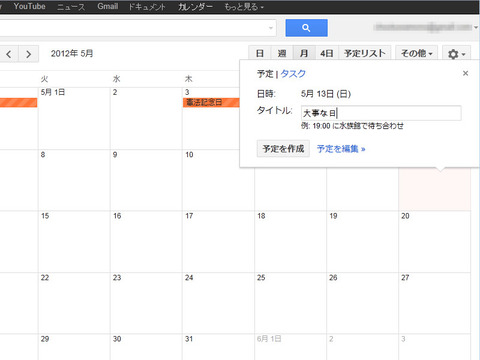Select the 5月 1日 day cell
This screenshot has height=360, width=480.
coord(74,118)
